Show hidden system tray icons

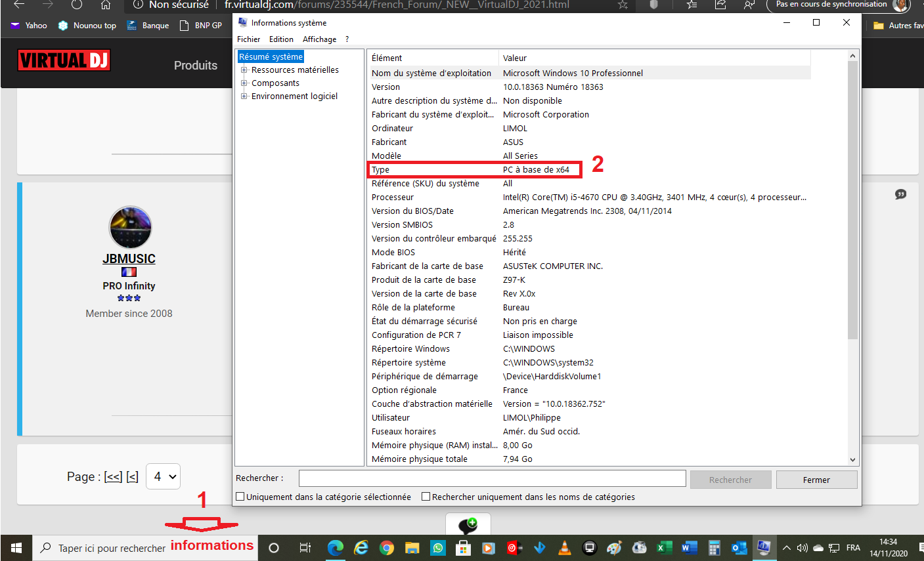tap(787, 548)
